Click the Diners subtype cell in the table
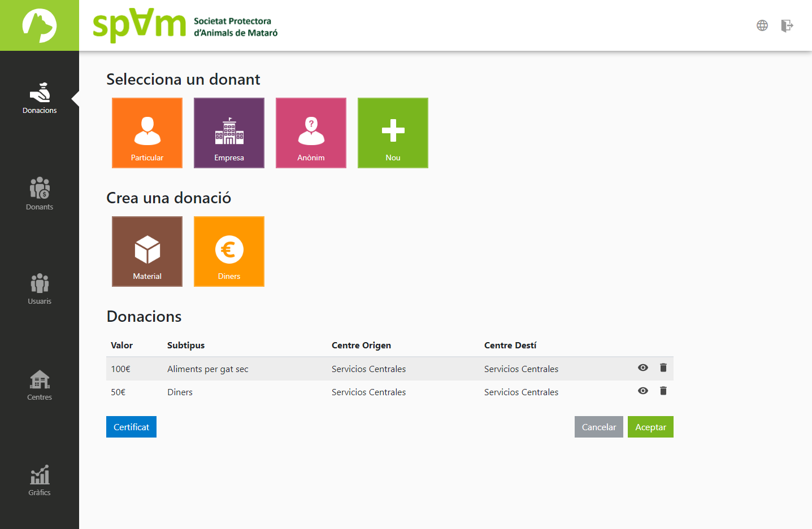 coord(180,392)
